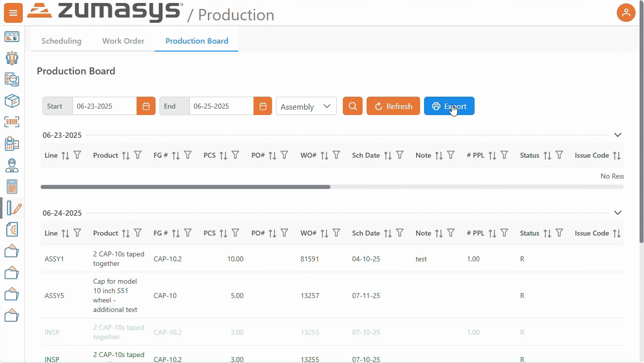Open the filter funnel on the Status column
644x363 pixels.
tap(559, 155)
